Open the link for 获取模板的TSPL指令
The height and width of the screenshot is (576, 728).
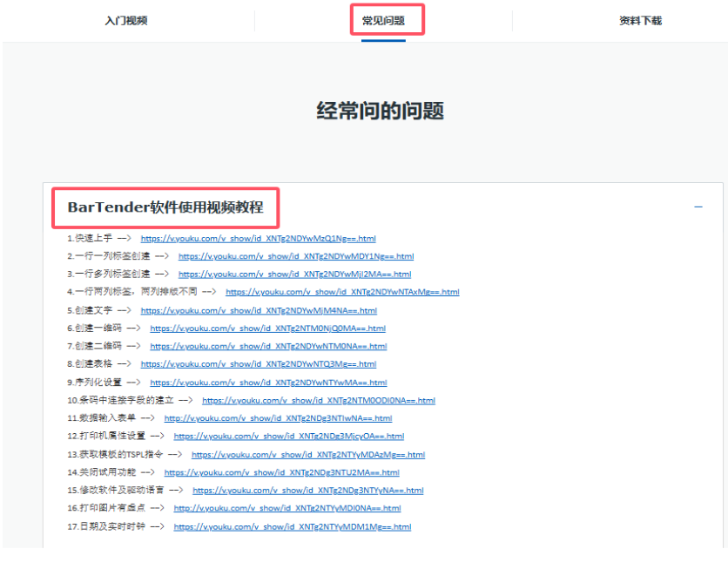click(x=308, y=454)
